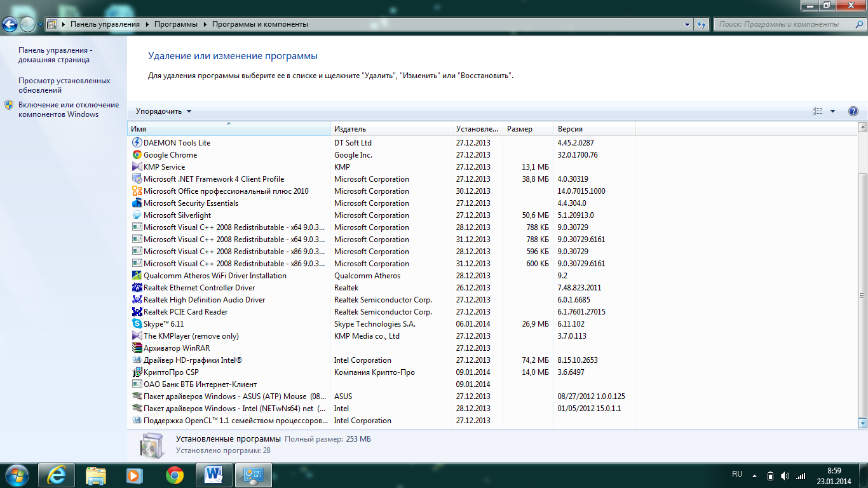Click the DAEMON Tools Lite icon
The image size is (868, 488).
point(137,143)
